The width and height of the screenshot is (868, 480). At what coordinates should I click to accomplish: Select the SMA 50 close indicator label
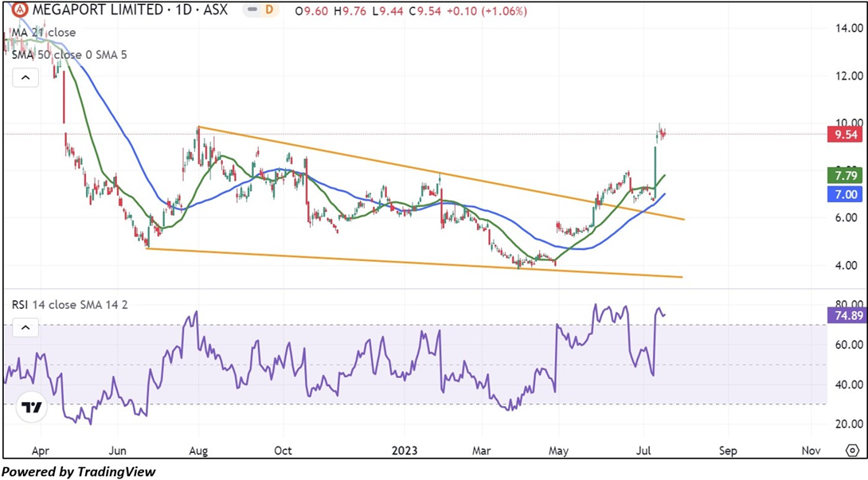69,55
